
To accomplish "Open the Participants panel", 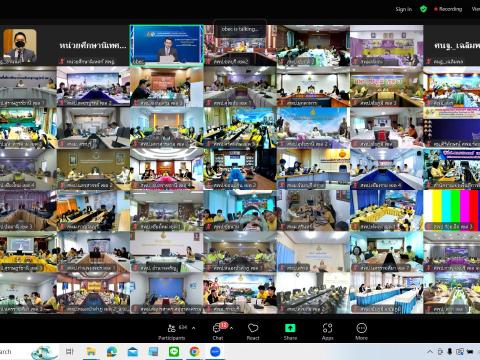I will 172,332.
